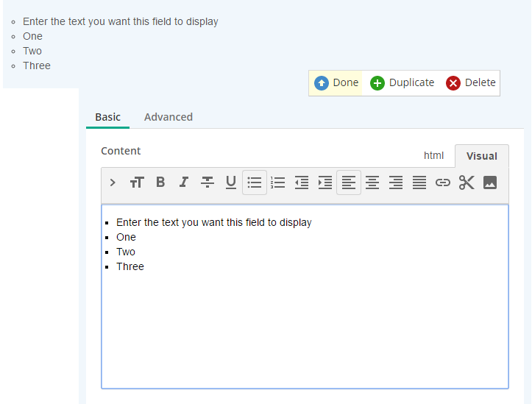Open the font size tool
532x404 pixels.
point(137,182)
